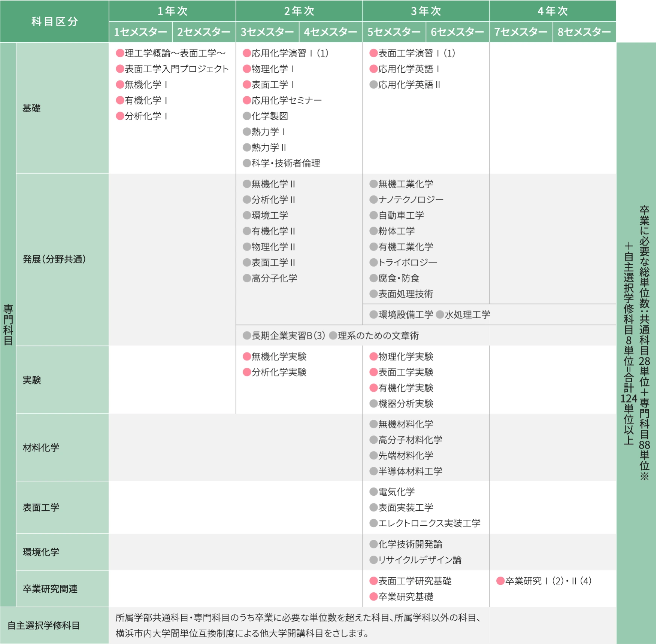Viewport: 657px width, 644px height.
Task: Click the pink bullet beside 無機化学実験
Action: (x=246, y=356)
